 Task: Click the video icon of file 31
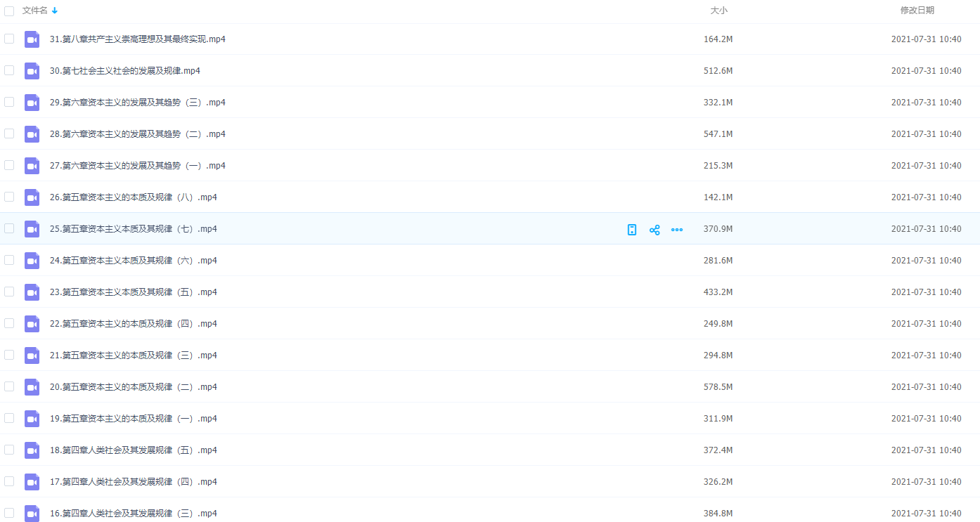[32, 39]
